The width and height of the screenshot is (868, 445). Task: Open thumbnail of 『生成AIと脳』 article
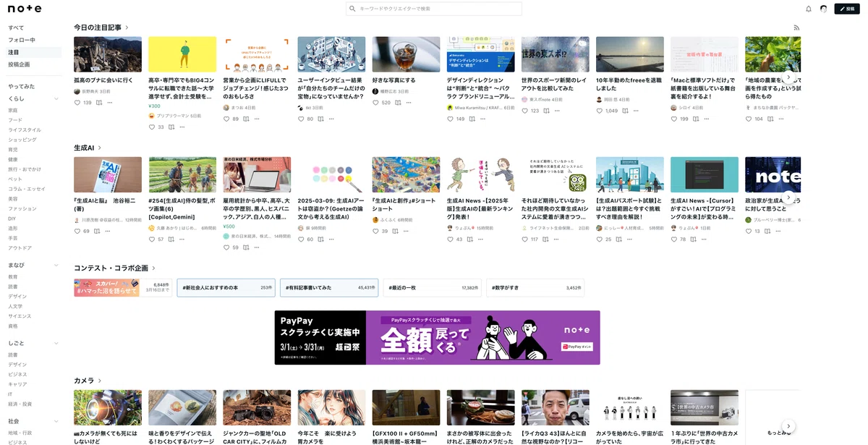click(108, 174)
